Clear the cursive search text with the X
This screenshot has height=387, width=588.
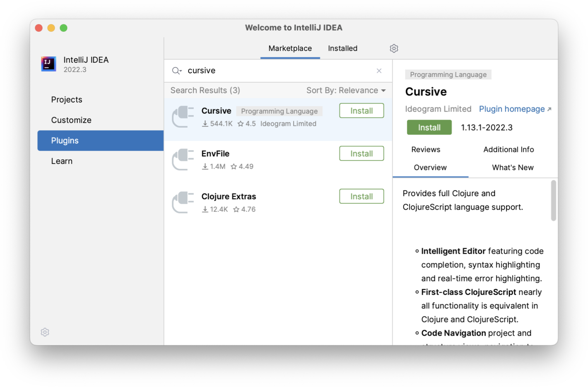pyautogui.click(x=379, y=71)
